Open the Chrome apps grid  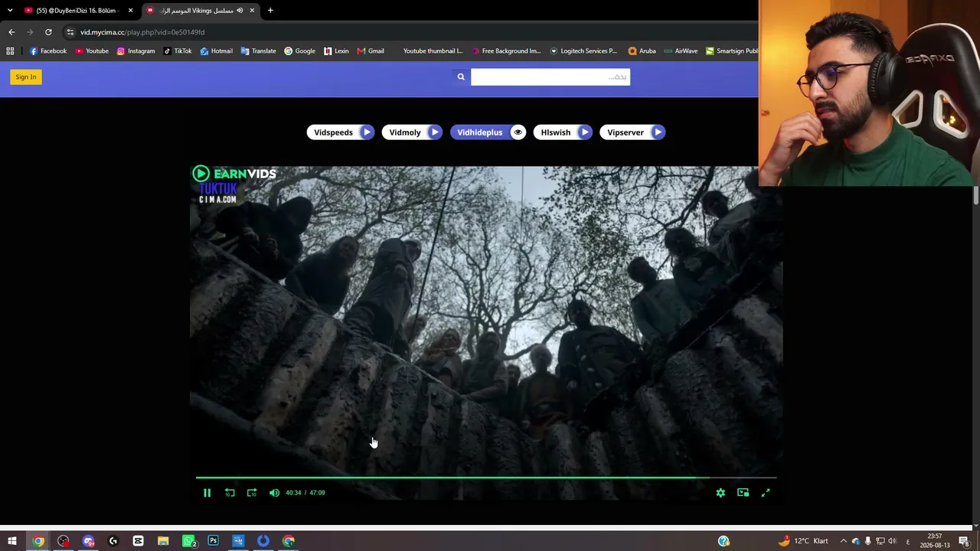10,51
